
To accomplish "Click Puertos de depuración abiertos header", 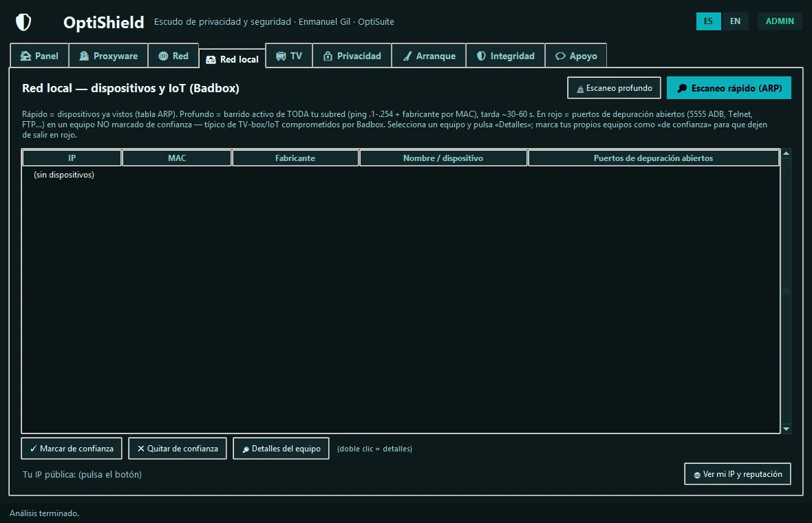I will click(654, 158).
